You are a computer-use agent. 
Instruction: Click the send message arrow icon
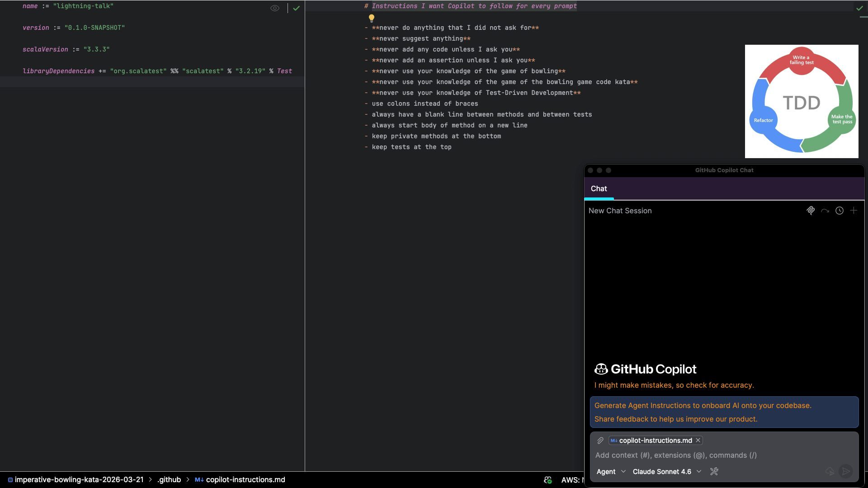(x=845, y=472)
